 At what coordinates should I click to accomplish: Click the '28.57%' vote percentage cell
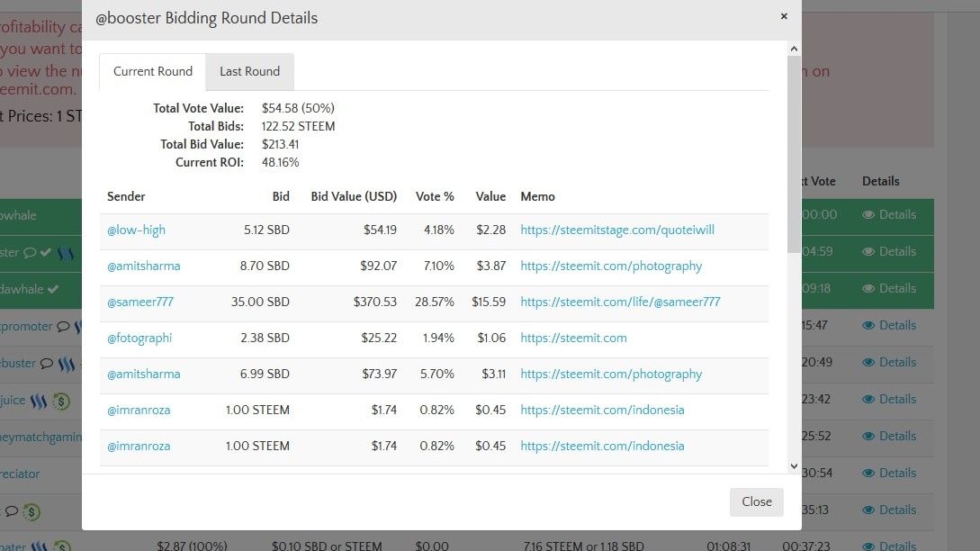pyautogui.click(x=435, y=303)
